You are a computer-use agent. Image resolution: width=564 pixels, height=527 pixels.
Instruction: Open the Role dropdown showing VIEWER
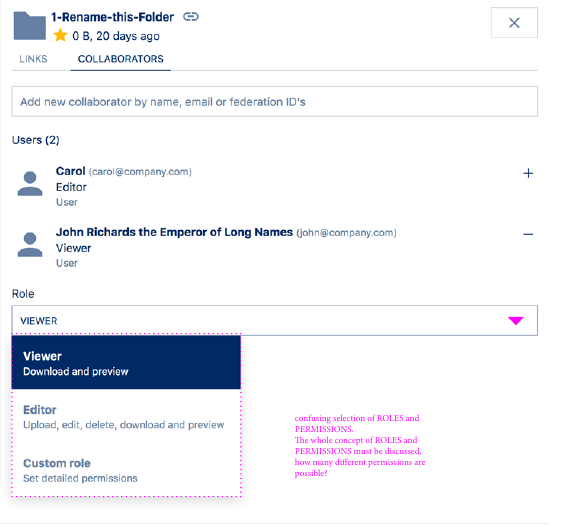[x=274, y=321]
